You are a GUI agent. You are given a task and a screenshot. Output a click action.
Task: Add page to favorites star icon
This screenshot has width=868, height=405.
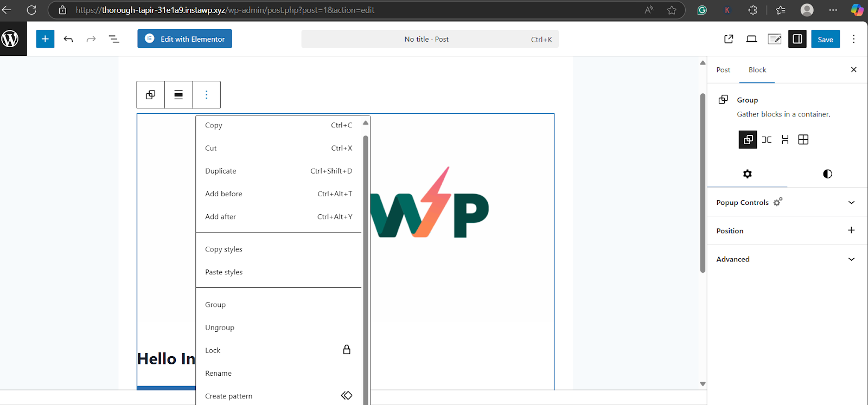pyautogui.click(x=672, y=10)
